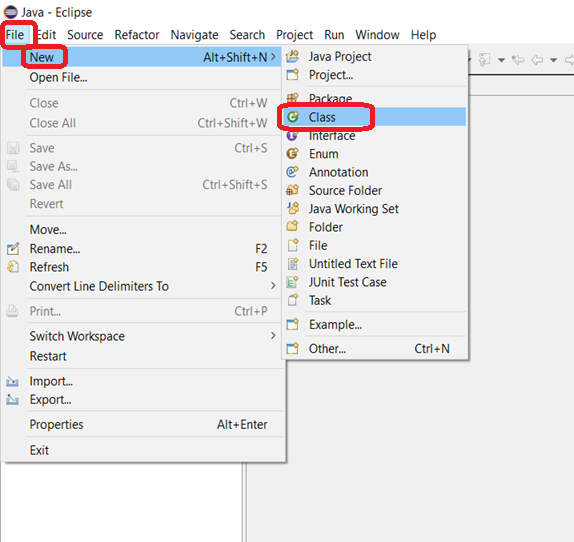Viewport: 574px width, 542px height.
Task: Click the Project... wizard icon
Action: (x=292, y=75)
